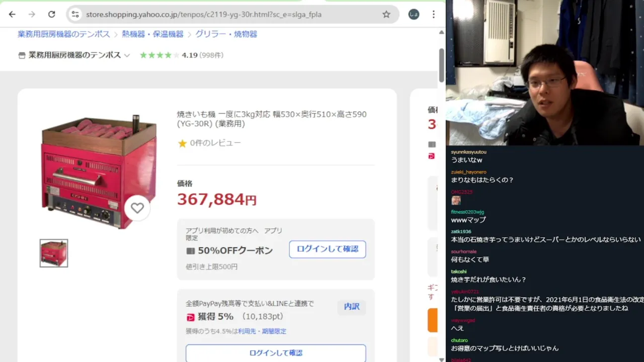Open 業務用厨房機器のテンポス breadcrumb link
Image resolution: width=644 pixels, height=362 pixels.
[63, 34]
